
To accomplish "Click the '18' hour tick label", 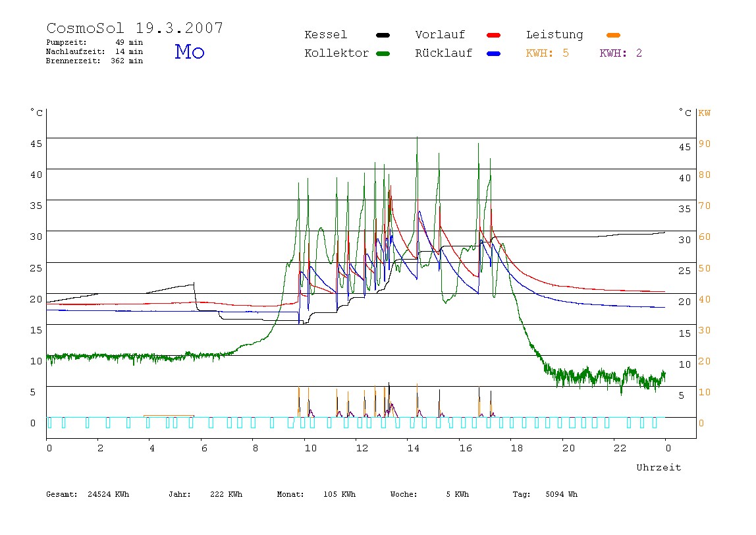I will pyautogui.click(x=517, y=448).
